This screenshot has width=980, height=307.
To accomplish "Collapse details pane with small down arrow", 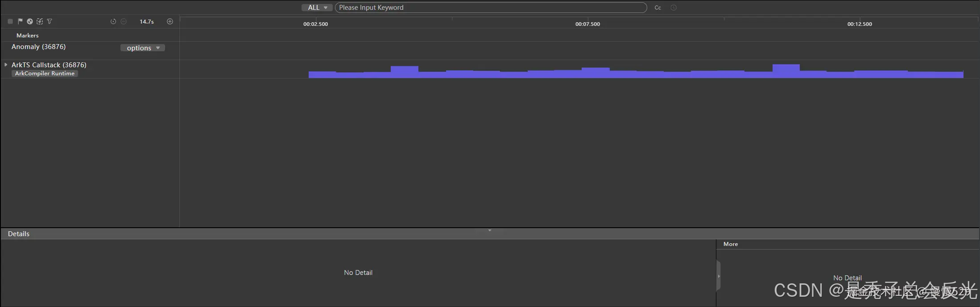I will 490,230.
